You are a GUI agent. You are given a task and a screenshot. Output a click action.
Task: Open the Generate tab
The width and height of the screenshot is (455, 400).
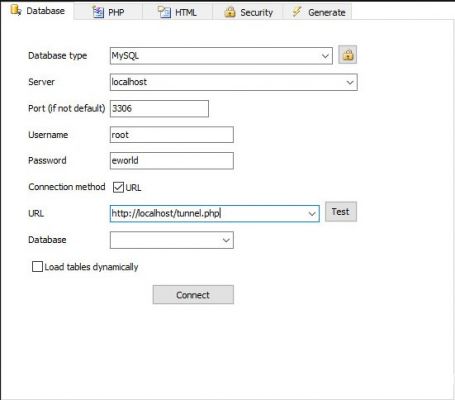coord(318,12)
